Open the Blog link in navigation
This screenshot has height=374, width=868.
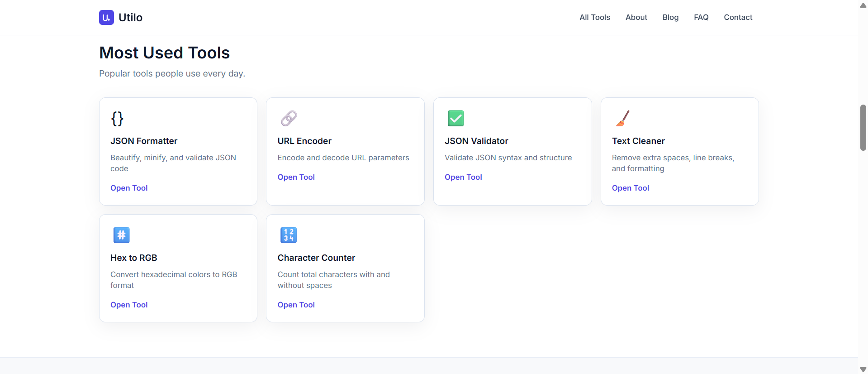click(670, 17)
